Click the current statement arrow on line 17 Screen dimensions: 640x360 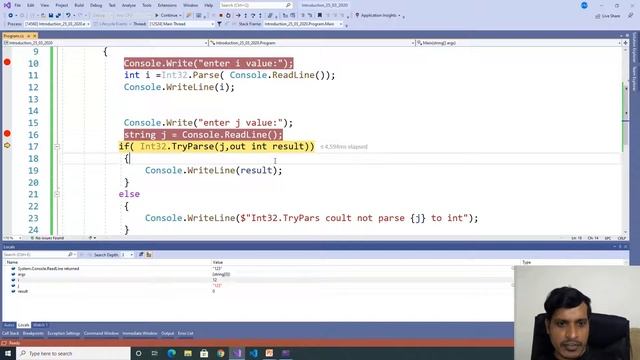pyautogui.click(x=7, y=145)
